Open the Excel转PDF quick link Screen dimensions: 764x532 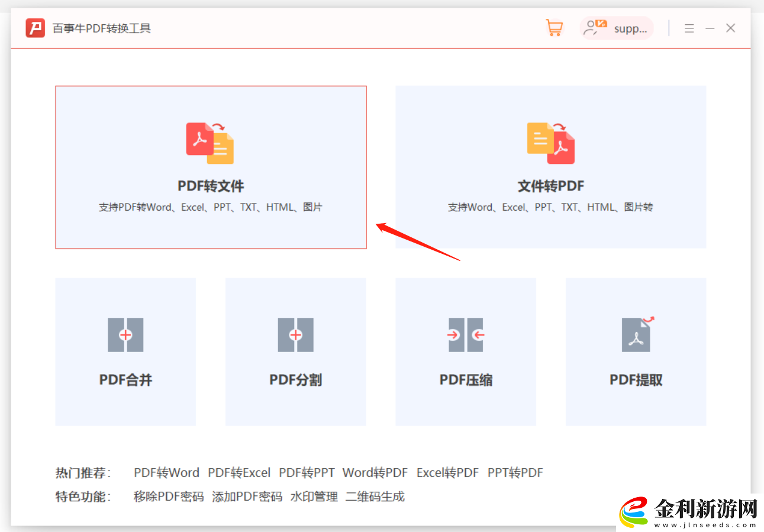click(x=447, y=473)
